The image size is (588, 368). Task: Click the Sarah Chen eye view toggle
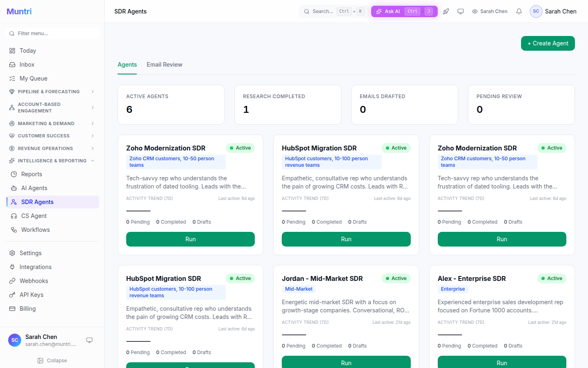(x=490, y=11)
